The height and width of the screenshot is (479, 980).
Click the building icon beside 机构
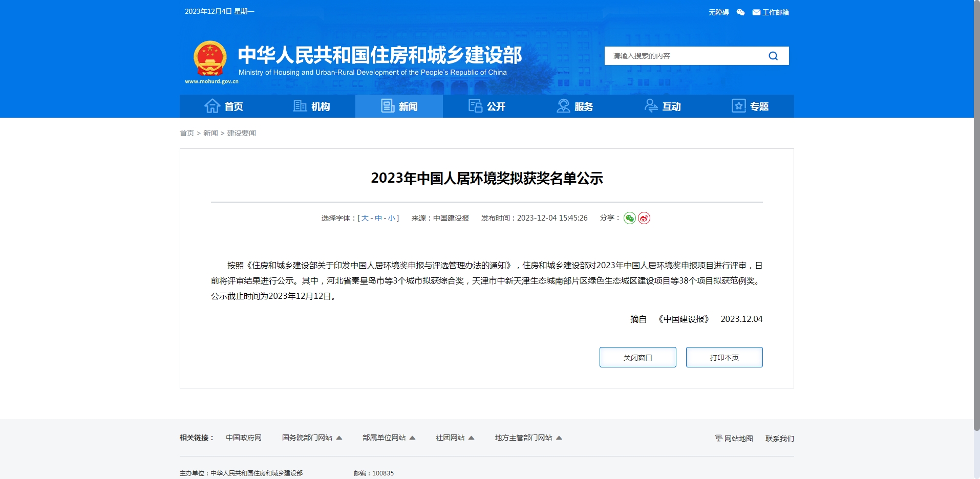pyautogui.click(x=300, y=106)
